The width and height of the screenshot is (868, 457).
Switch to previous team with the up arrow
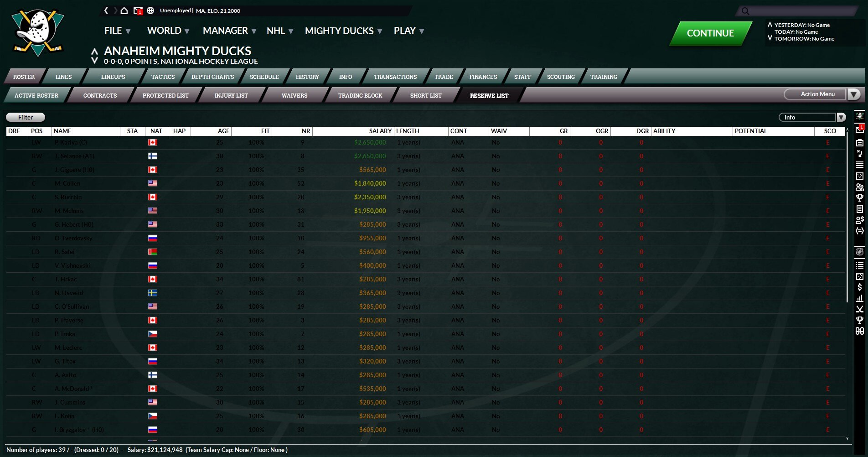tap(94, 52)
